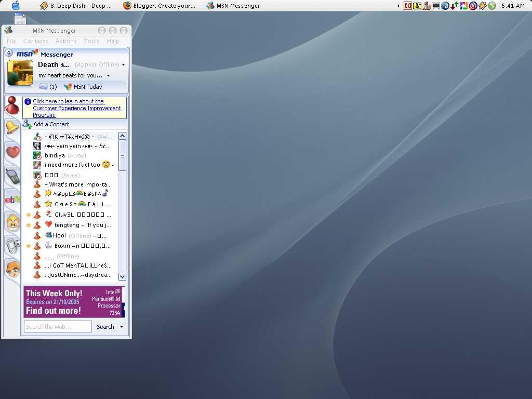Click the scroll down arrow of the contact list
Screen dimensions: 532x399
tap(122, 276)
